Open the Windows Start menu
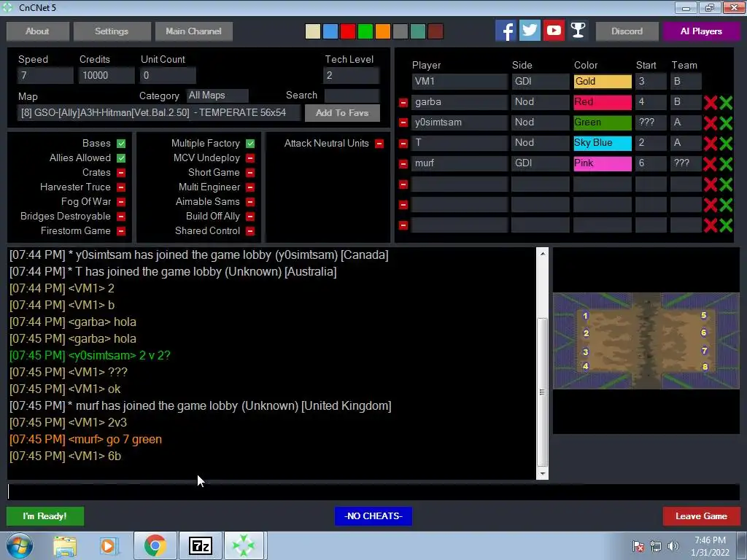The width and height of the screenshot is (747, 560). click(20, 545)
